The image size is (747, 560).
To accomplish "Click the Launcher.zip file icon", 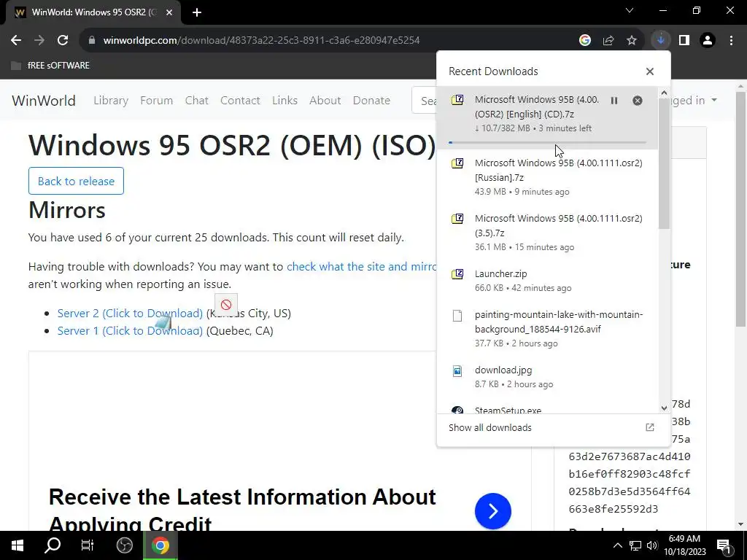I will [457, 274].
